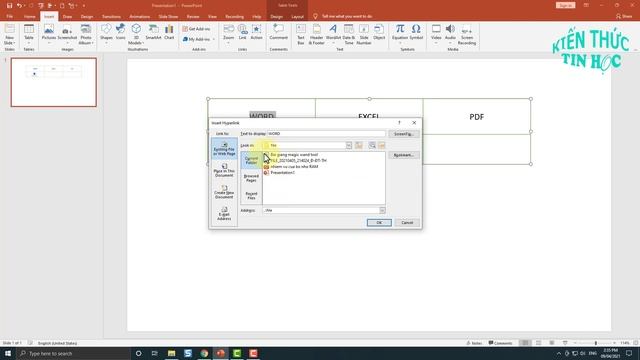Insert a Chart
Viewport: 640px width, 360px height.
click(x=169, y=32)
